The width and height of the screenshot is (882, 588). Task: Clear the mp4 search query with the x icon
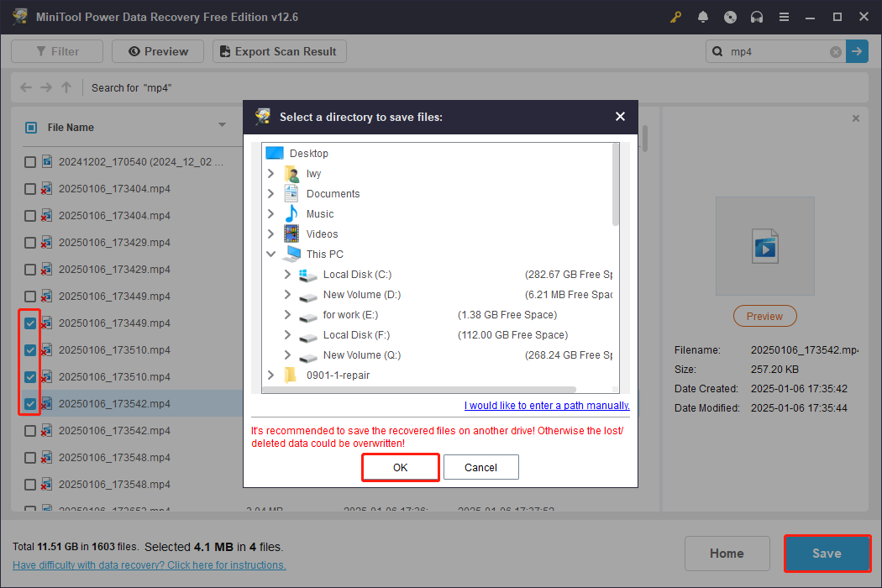pyautogui.click(x=835, y=51)
